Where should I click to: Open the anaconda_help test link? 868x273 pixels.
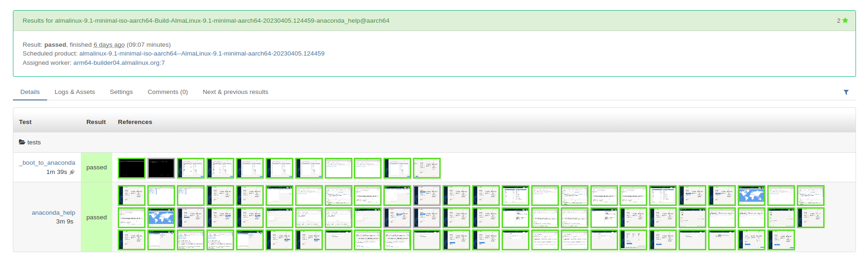coord(53,213)
